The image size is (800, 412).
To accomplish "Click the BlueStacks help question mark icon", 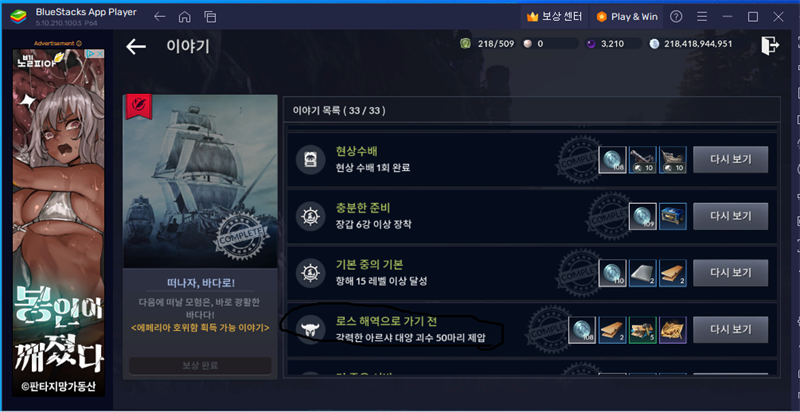I will pyautogui.click(x=676, y=16).
